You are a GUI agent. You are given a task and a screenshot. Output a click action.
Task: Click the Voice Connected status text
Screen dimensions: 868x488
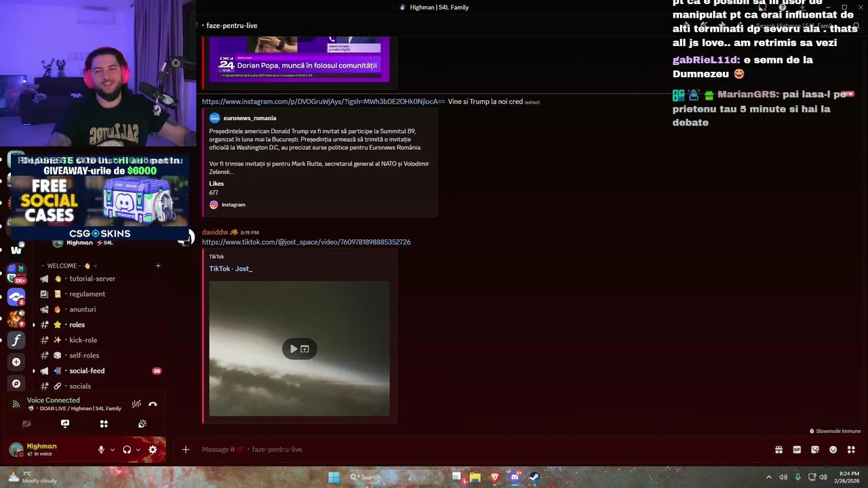53,401
